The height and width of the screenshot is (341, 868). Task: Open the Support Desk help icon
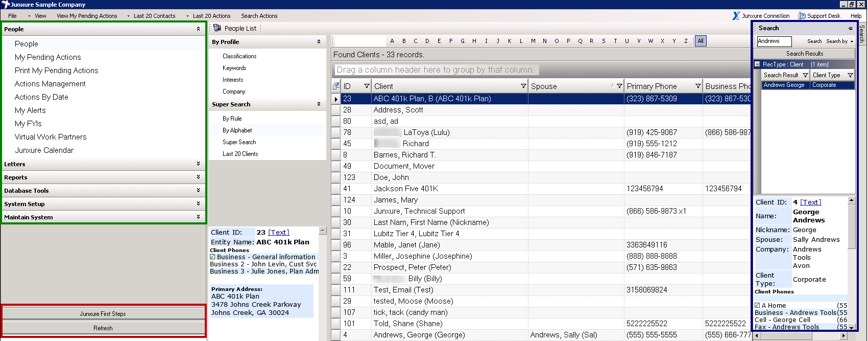[x=802, y=16]
